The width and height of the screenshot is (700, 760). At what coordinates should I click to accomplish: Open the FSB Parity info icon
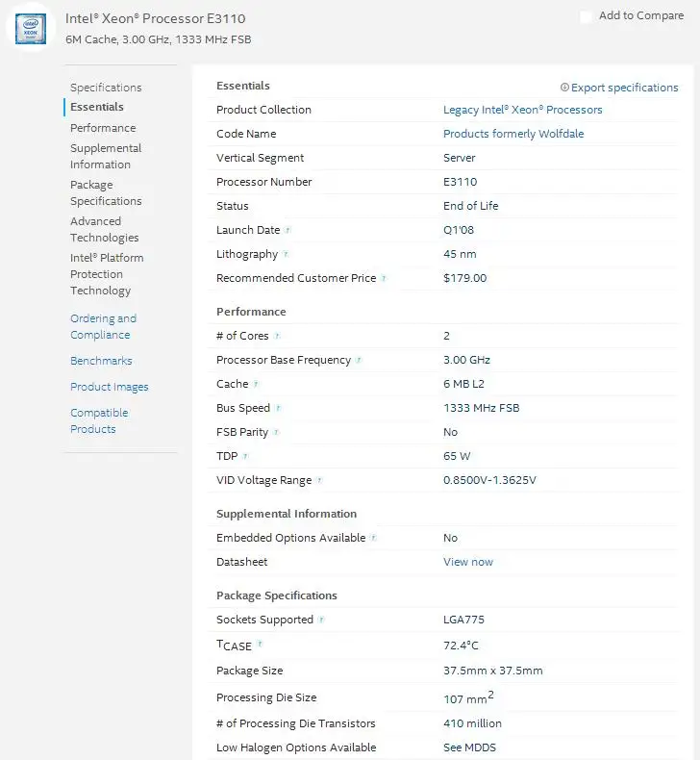click(x=276, y=432)
